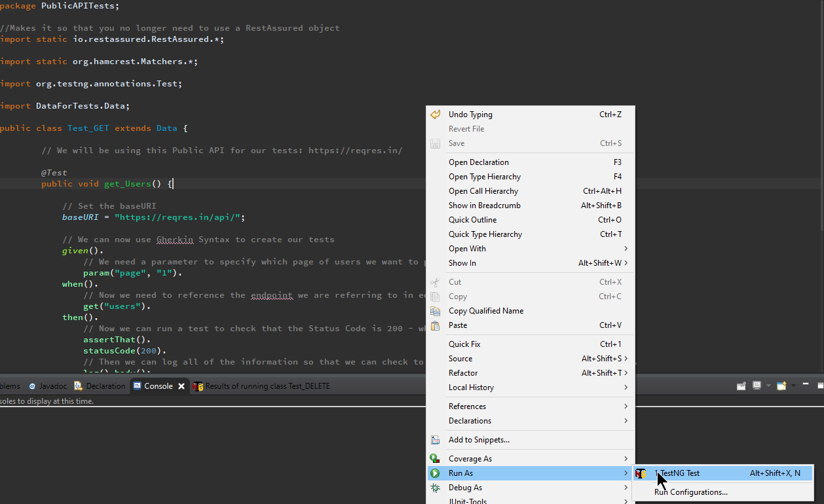Viewport: 824px width, 504px height.
Task: Open the Open Console dropdown arrow
Action: 793,386
